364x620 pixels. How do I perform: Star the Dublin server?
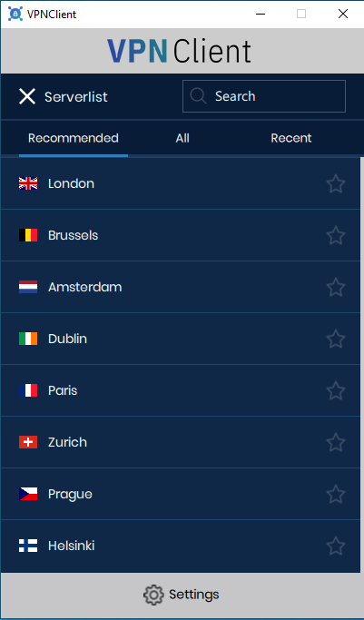pyautogui.click(x=336, y=339)
